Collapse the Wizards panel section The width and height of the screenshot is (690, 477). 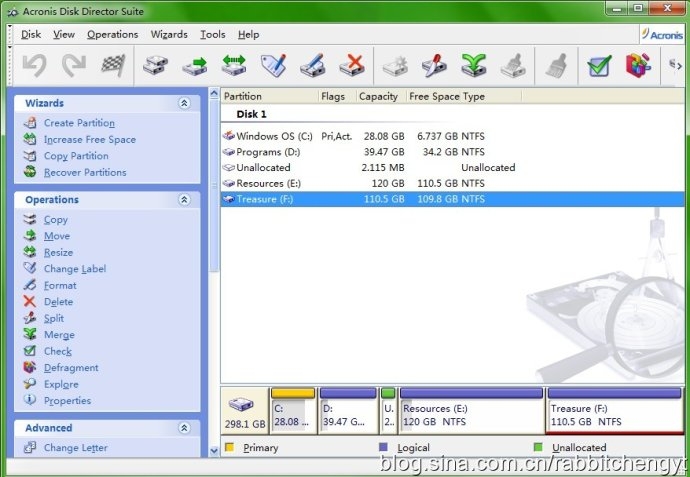point(184,103)
